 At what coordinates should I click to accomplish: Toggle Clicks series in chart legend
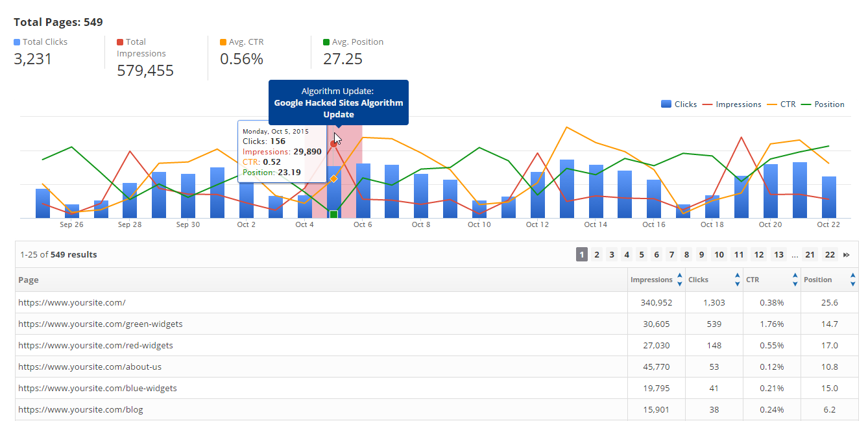(x=679, y=104)
